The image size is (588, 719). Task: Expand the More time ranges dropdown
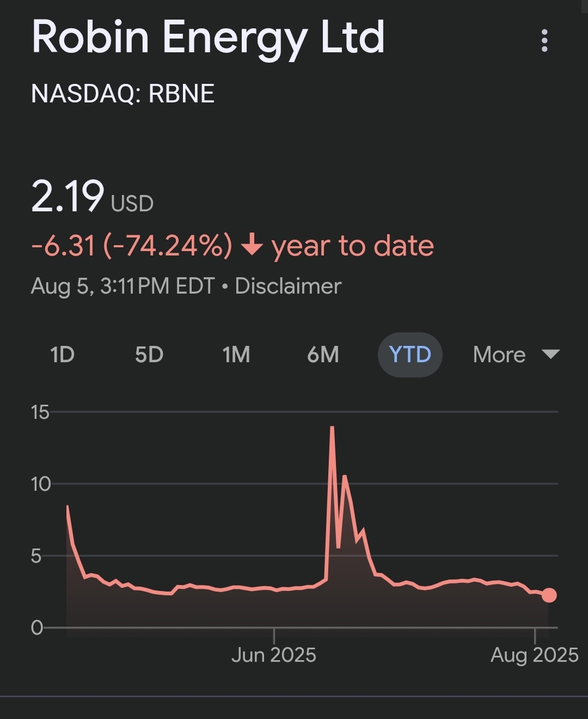pos(516,355)
